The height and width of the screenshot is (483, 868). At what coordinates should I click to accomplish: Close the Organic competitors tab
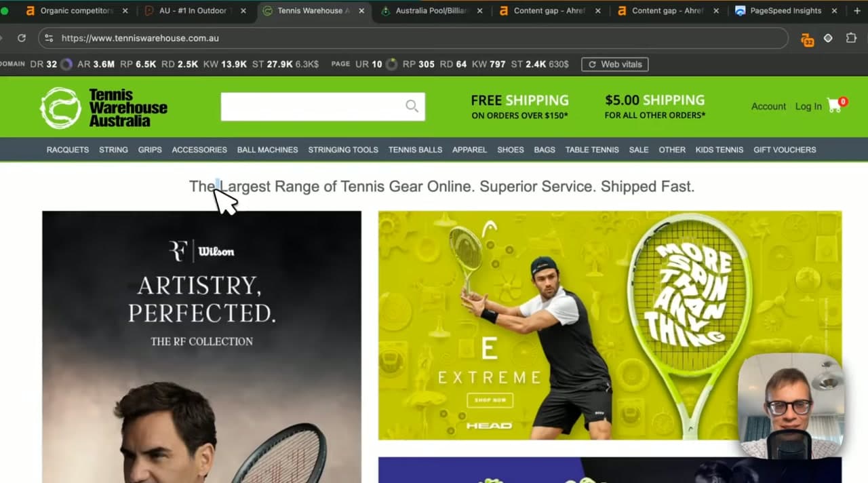[125, 11]
